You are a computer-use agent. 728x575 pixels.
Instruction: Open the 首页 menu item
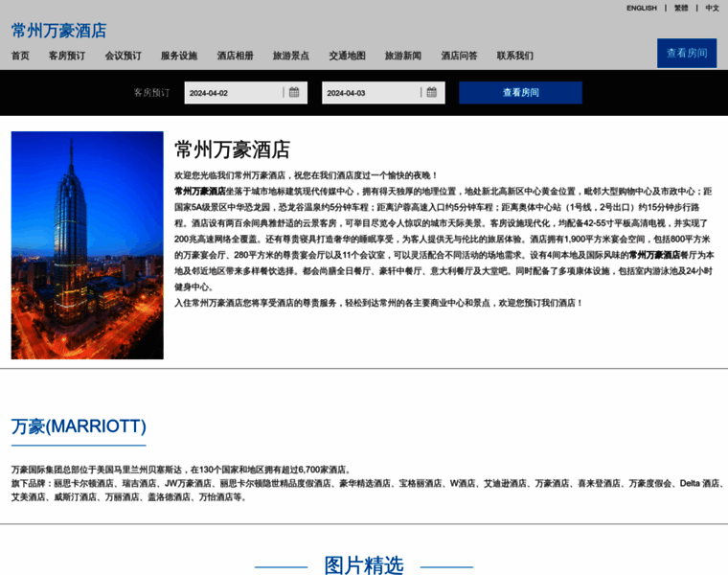pos(20,56)
